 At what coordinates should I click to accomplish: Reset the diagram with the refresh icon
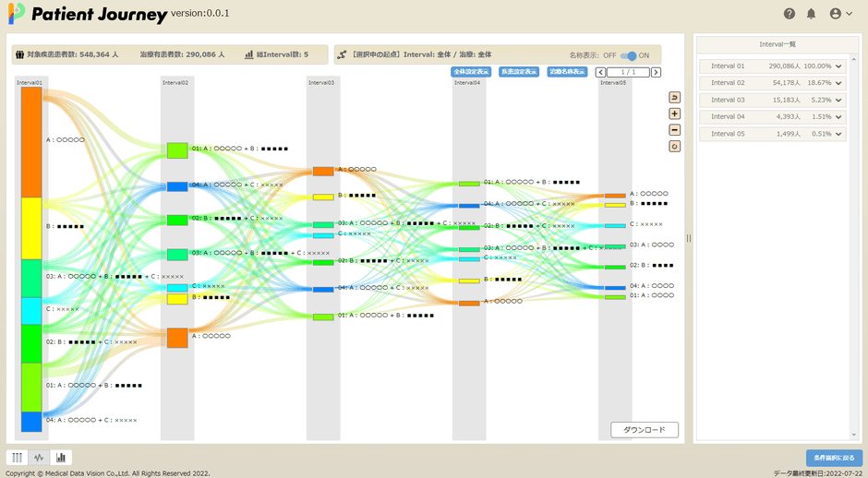pyautogui.click(x=674, y=147)
